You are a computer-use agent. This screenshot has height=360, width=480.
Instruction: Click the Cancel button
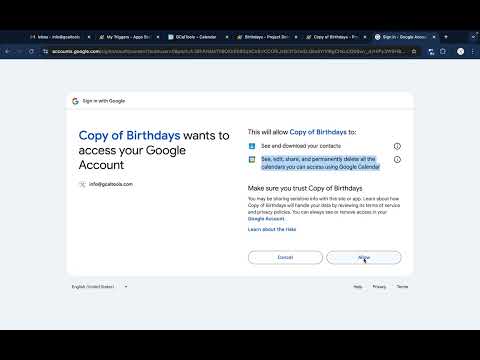coord(285,257)
